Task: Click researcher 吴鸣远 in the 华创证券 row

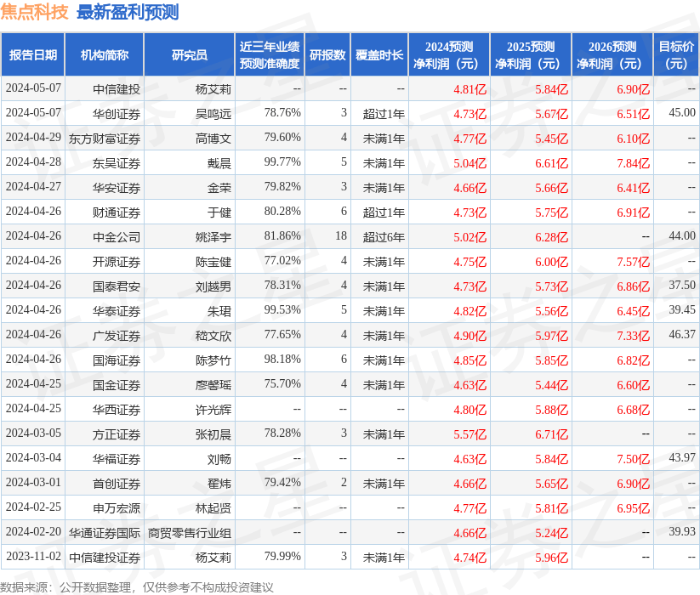Action: tap(213, 114)
